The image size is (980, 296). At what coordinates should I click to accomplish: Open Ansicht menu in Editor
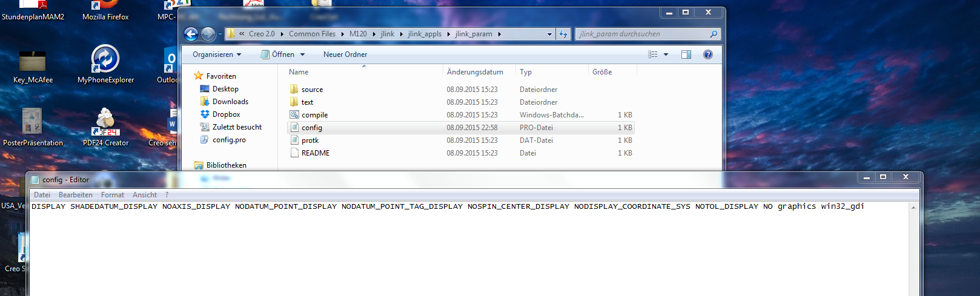[145, 195]
